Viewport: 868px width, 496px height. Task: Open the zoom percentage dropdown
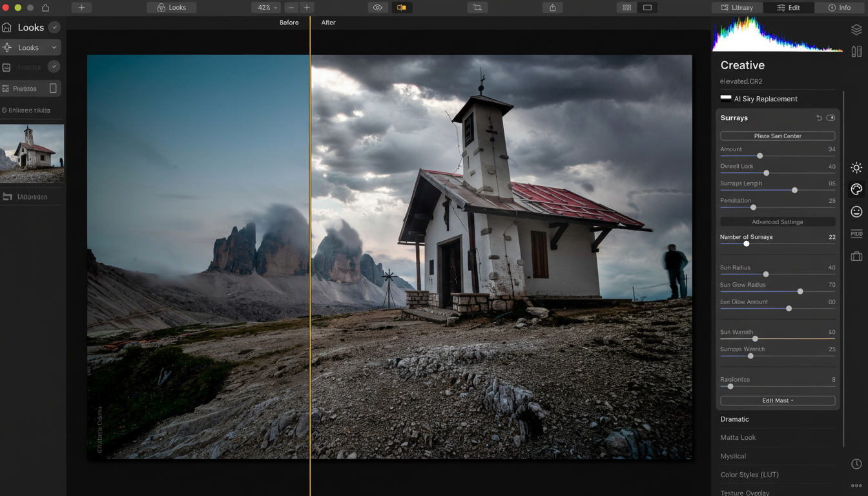coord(265,7)
